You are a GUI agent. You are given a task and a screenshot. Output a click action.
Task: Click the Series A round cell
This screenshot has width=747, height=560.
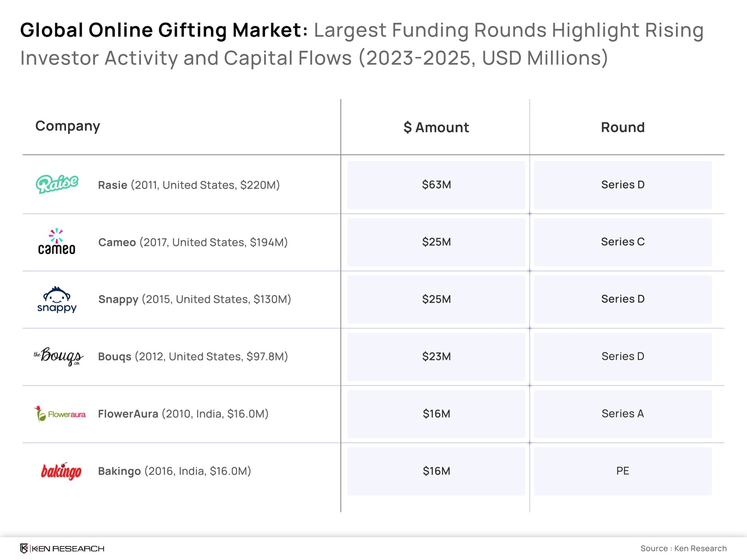(623, 414)
